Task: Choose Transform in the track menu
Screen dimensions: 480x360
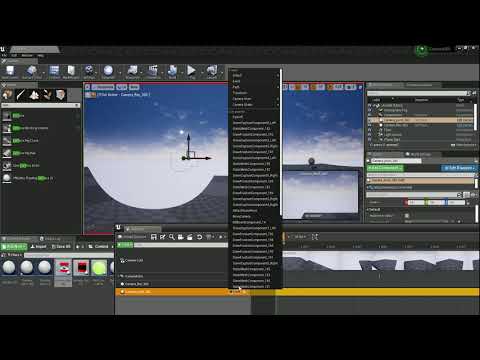Action: (255, 93)
